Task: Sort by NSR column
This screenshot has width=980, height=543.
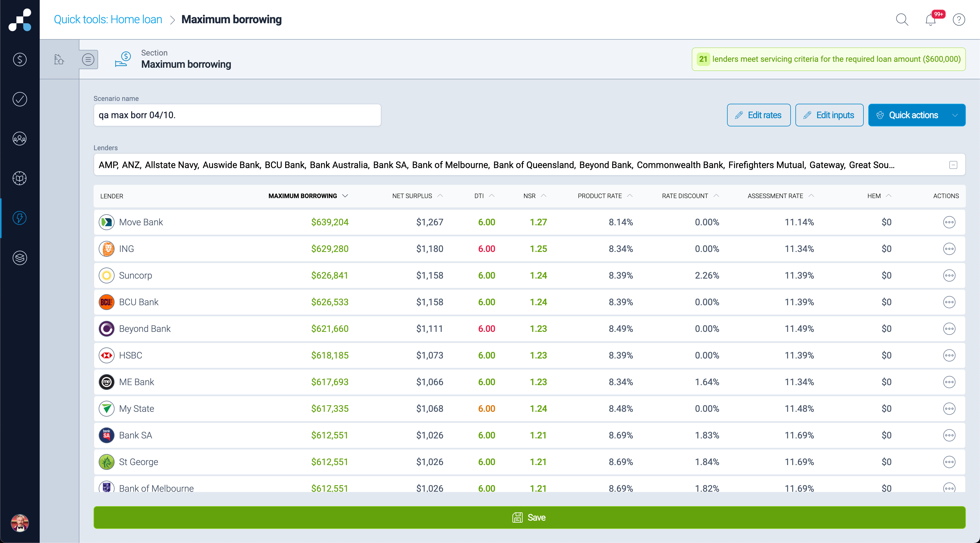Action: [535, 196]
